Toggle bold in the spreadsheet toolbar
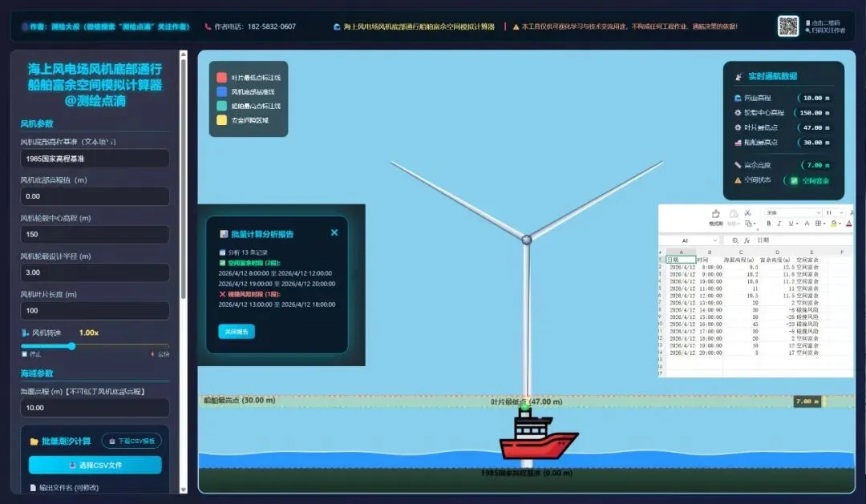 [x=768, y=224]
